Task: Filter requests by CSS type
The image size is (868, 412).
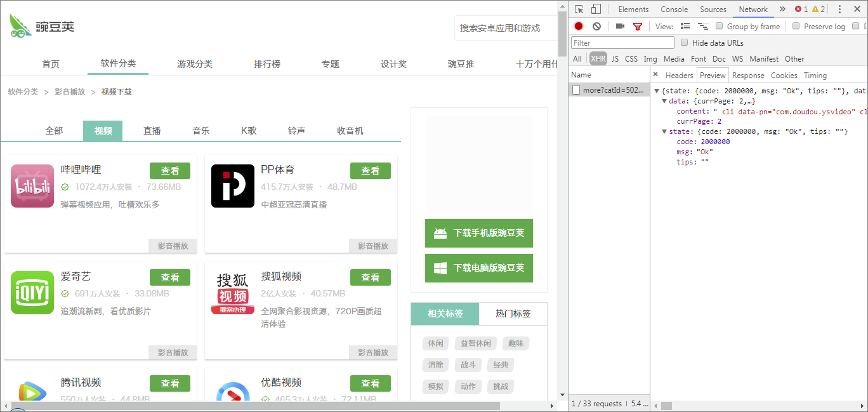Action: tap(631, 58)
